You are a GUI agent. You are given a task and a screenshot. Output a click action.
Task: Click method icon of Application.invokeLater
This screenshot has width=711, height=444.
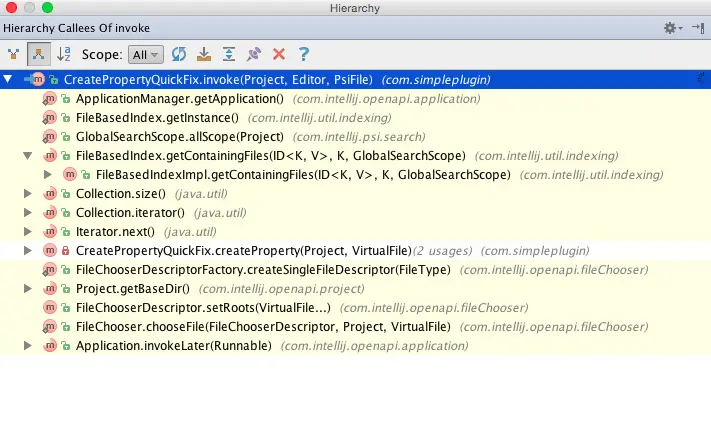[x=49, y=346]
